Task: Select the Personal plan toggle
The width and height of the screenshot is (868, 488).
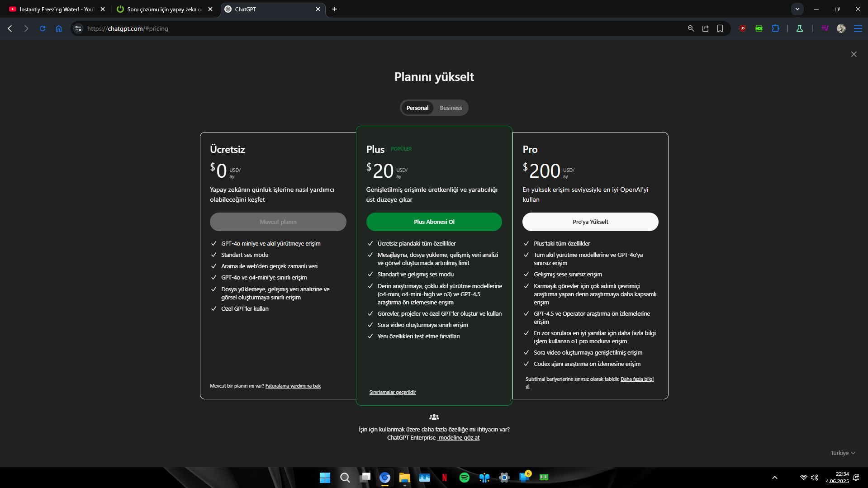Action: 417,108
